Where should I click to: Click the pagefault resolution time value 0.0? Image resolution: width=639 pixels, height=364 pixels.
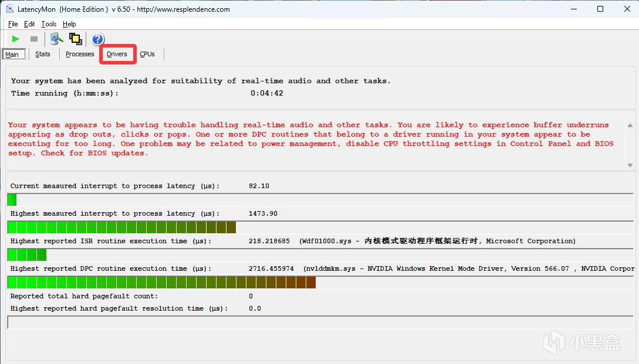(255, 309)
